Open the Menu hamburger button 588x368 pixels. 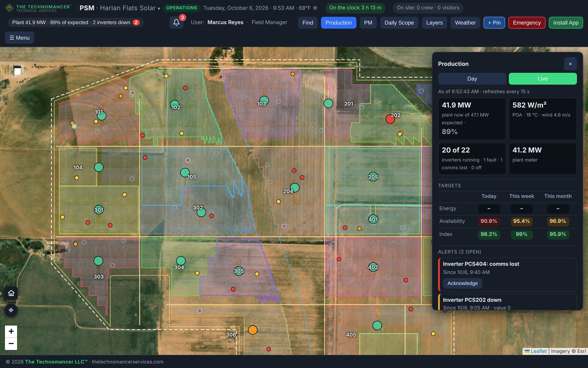pyautogui.click(x=19, y=38)
